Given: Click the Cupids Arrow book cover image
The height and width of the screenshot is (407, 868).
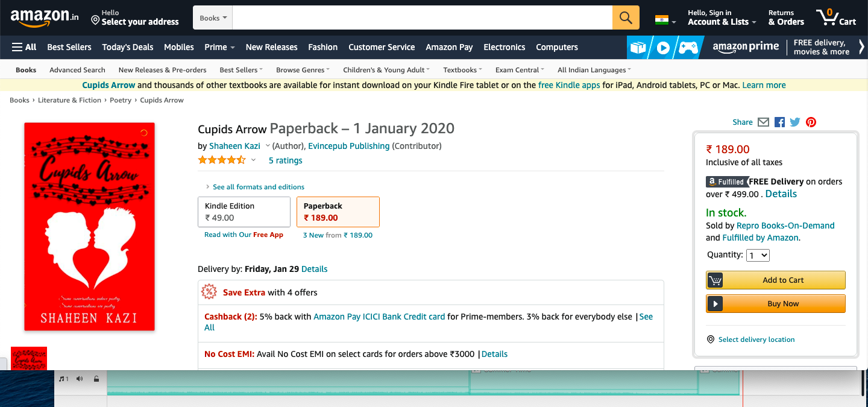Looking at the screenshot, I should click(89, 227).
